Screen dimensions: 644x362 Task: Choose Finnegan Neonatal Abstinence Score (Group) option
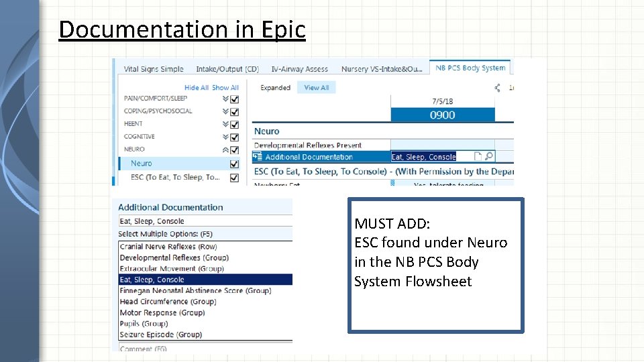pyautogui.click(x=205, y=290)
